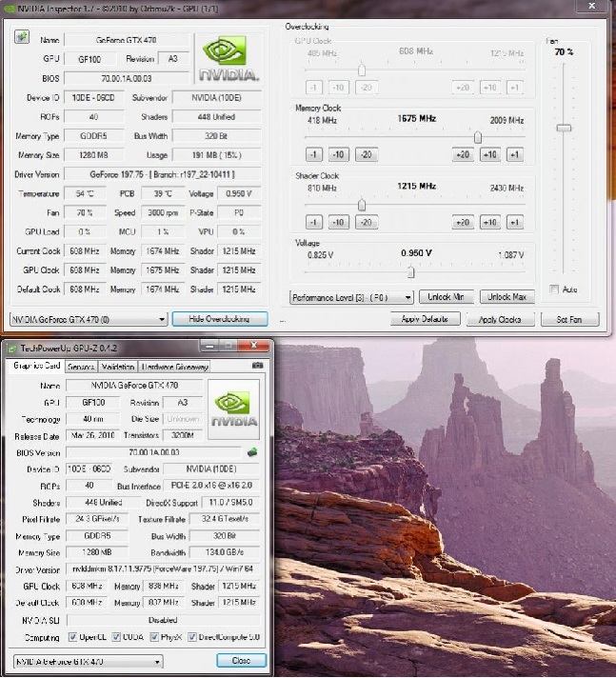The width and height of the screenshot is (616, 678).
Task: Click the Bus Interface PCI-E 2.0 x16 value
Action: [211, 485]
